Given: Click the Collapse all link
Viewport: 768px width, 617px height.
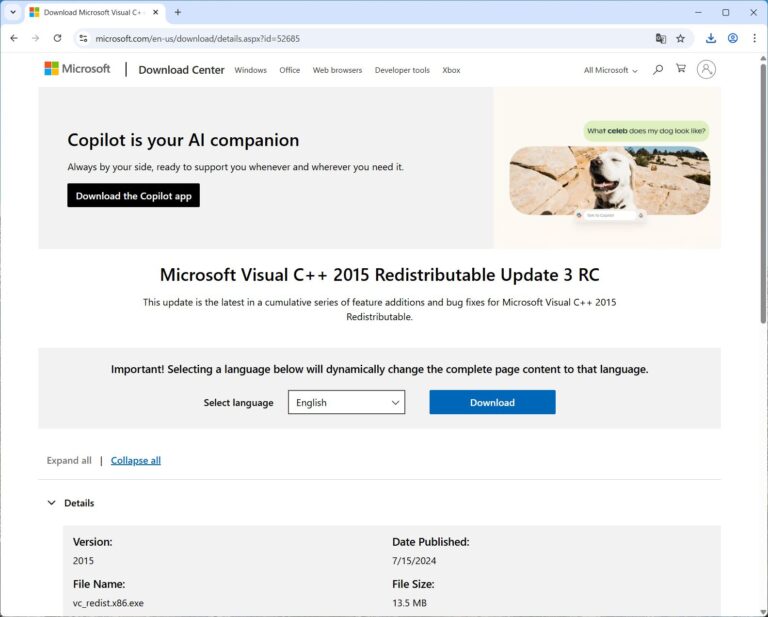Looking at the screenshot, I should click(136, 460).
